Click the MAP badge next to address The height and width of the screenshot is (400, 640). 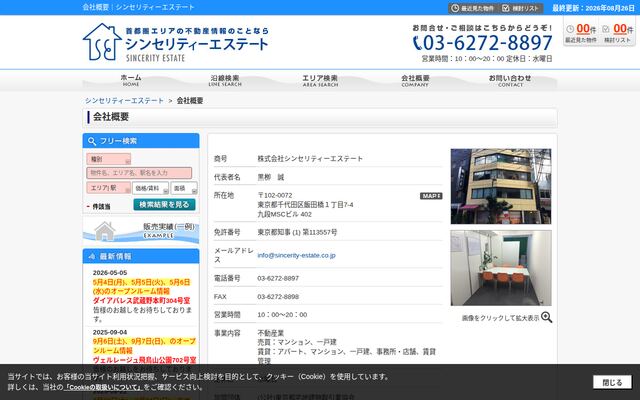click(x=431, y=196)
